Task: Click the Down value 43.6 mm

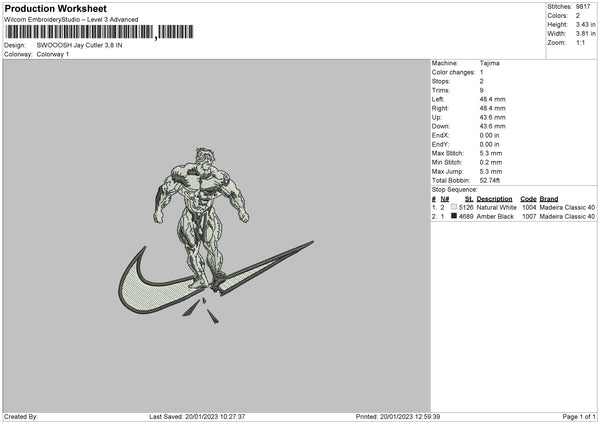Action: tap(492, 126)
